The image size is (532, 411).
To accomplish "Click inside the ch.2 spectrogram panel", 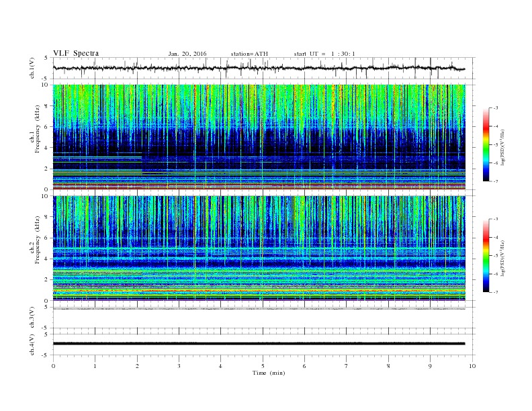I will point(259,248).
